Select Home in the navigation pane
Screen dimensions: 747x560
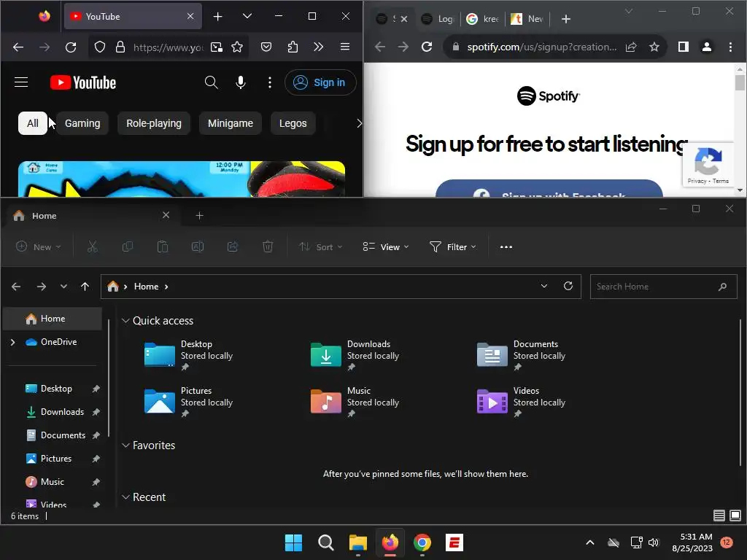coord(53,319)
